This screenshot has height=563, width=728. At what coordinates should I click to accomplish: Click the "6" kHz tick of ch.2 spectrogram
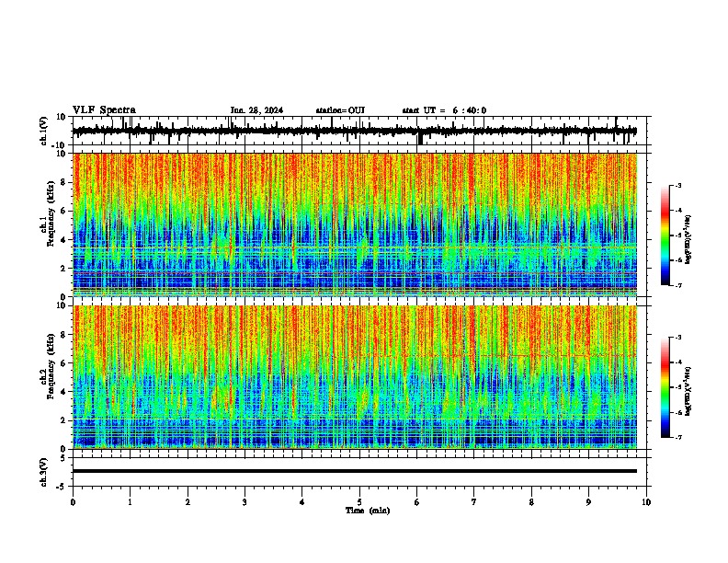(64, 363)
